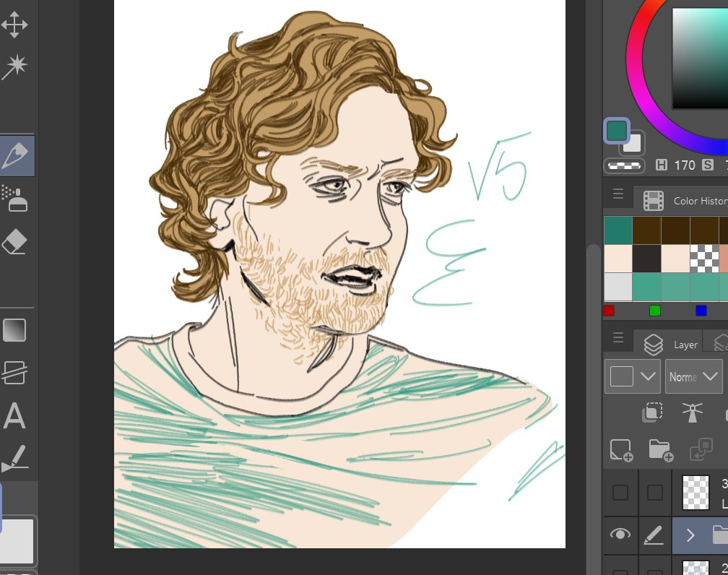Select the teal main color swatch

tap(617, 131)
